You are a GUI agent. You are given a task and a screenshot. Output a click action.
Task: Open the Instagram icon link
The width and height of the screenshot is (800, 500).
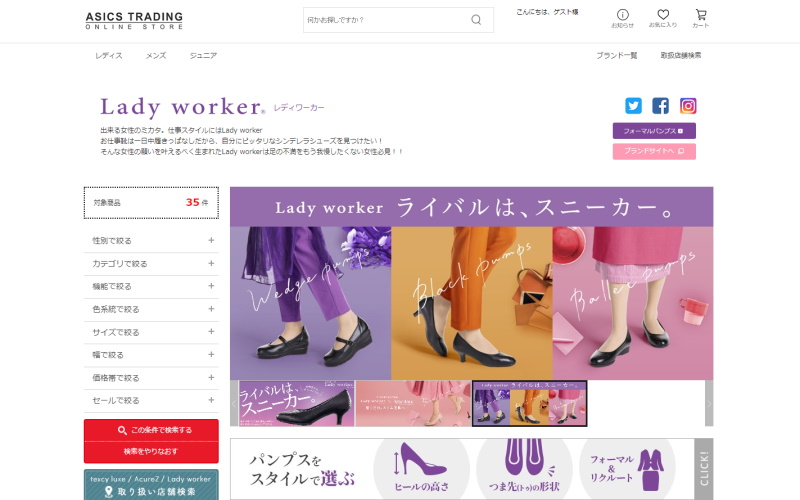688,106
